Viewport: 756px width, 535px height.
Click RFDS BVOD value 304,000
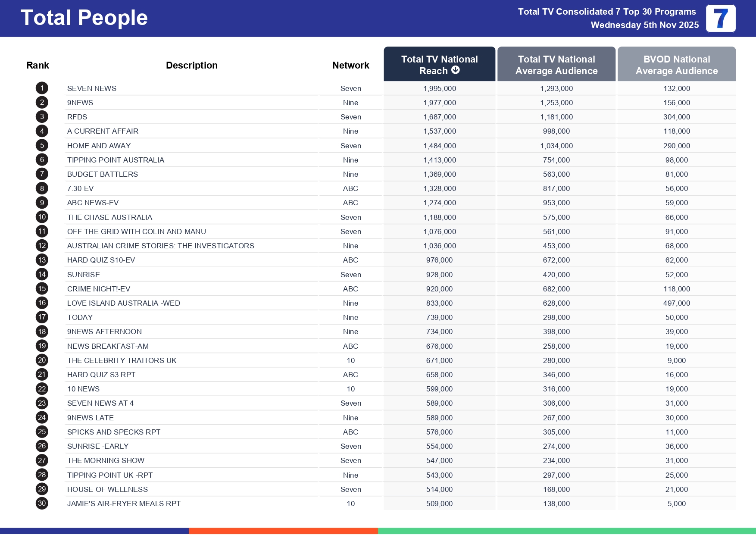676,117
